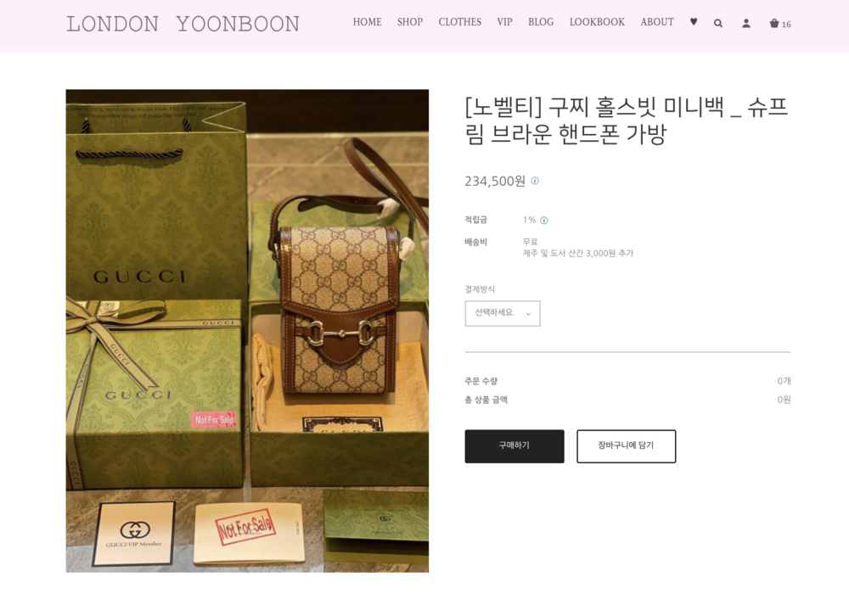Image resolution: width=849 pixels, height=616 pixels.
Task: Open the BLOG page link
Action: [541, 22]
